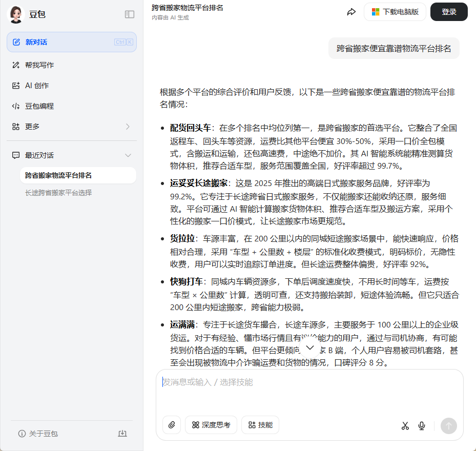Screen dimensions: 476x451
Task: Start voice input with the microphone icon
Action: tap(421, 426)
